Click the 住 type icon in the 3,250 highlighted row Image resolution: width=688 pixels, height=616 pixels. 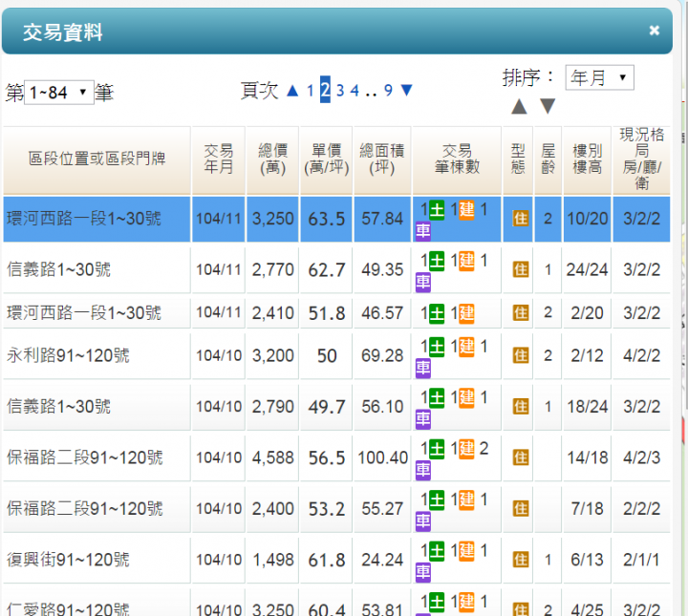tap(521, 219)
